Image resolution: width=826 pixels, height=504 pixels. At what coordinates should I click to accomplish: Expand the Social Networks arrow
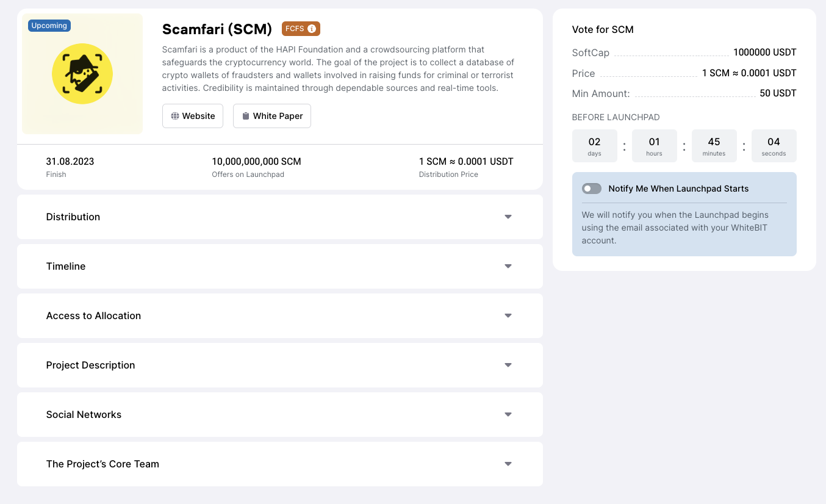coord(508,414)
